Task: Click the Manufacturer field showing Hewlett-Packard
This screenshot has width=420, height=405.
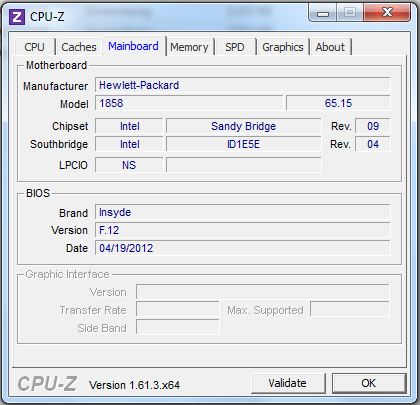Action: coord(242,85)
